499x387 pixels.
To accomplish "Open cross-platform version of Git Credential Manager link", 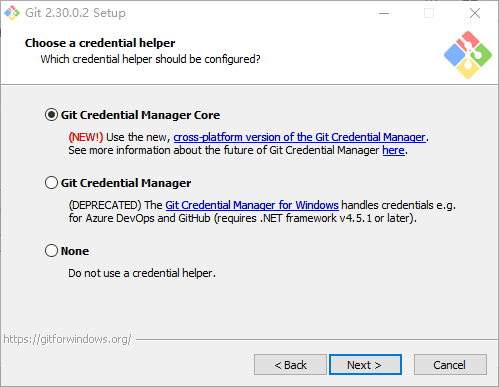I will coord(300,137).
